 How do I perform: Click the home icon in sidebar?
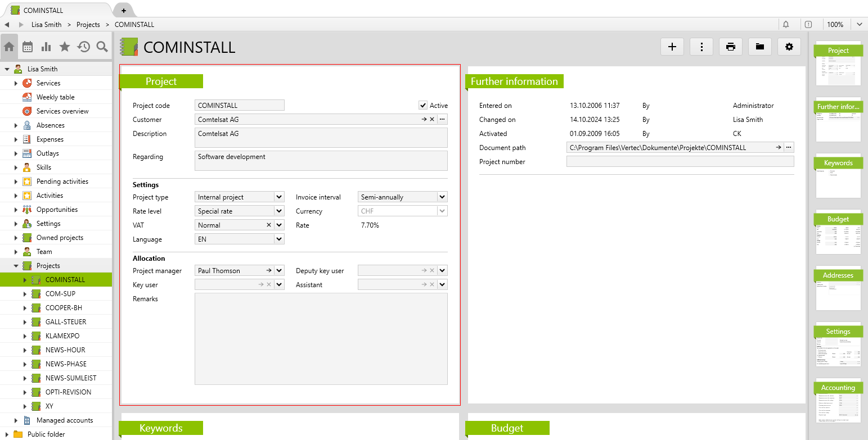[x=9, y=47]
